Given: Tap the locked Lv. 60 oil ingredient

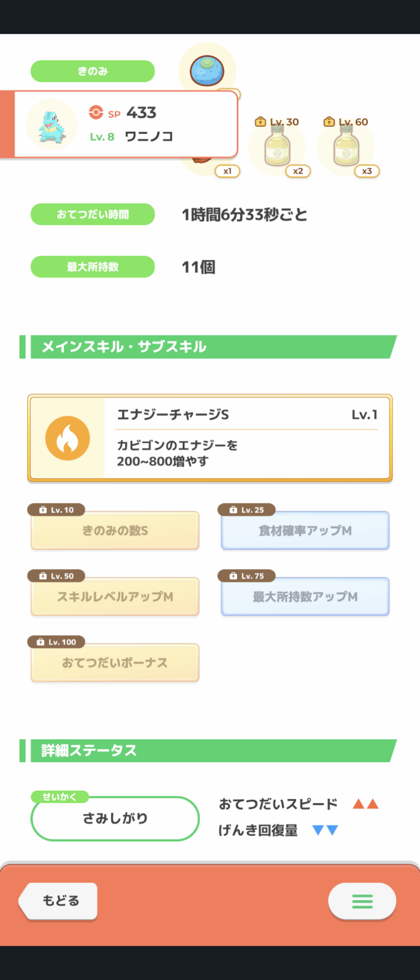Looking at the screenshot, I should coord(346,147).
